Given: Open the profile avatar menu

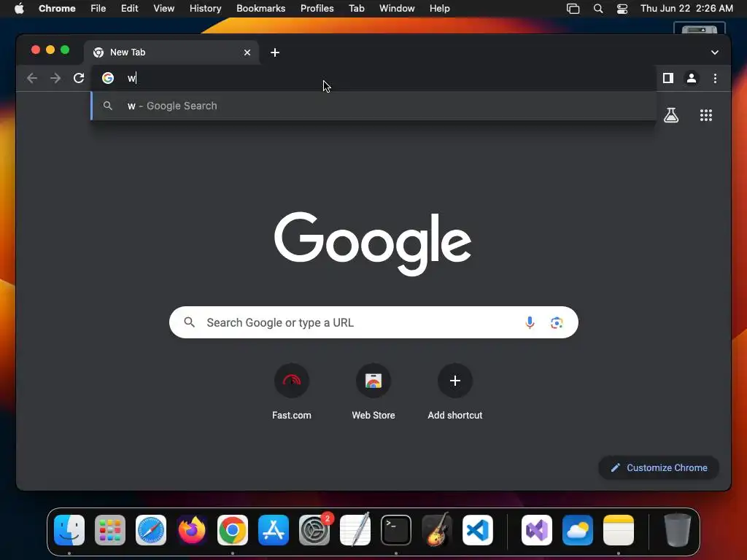Looking at the screenshot, I should (692, 78).
